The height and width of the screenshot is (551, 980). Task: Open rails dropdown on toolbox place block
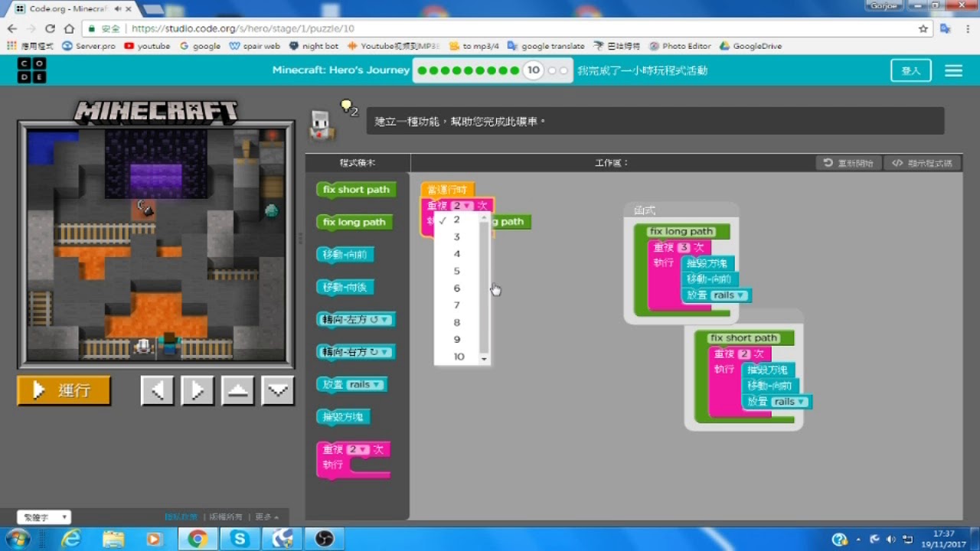click(364, 385)
